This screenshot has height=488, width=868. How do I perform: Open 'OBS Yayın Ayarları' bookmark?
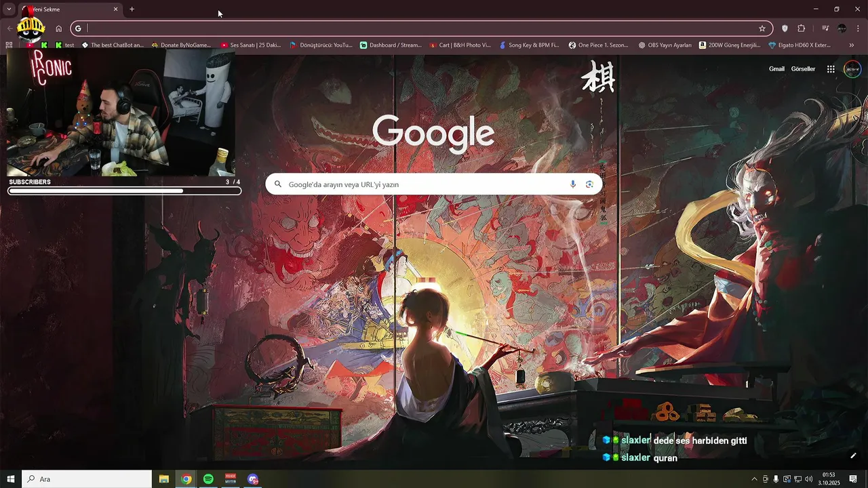(665, 45)
